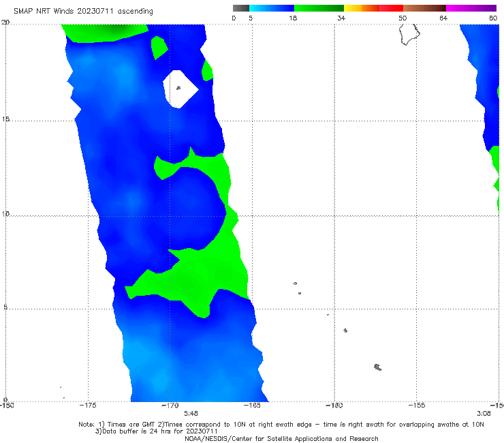Viewport: 504px width, 443px height.
Task: Click the NOAA/NESDIS credit line
Action: point(281,438)
